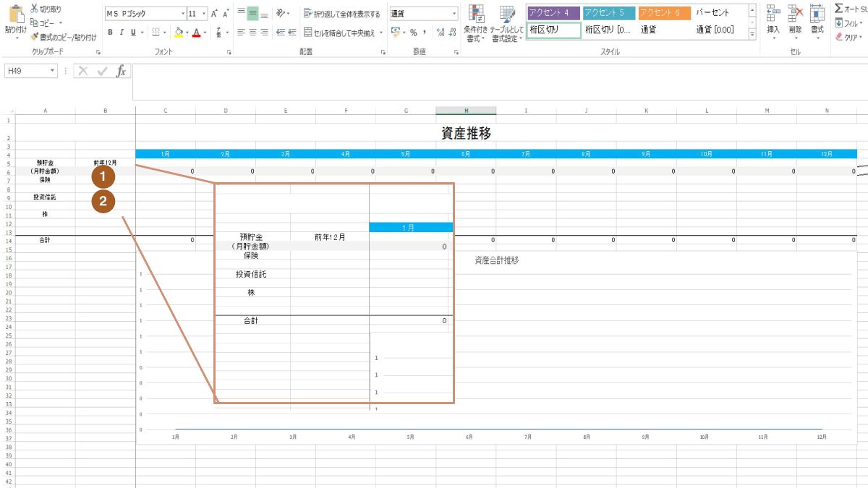868x488 pixels.
Task: Select the 桁区切り cell style
Action: coord(553,30)
